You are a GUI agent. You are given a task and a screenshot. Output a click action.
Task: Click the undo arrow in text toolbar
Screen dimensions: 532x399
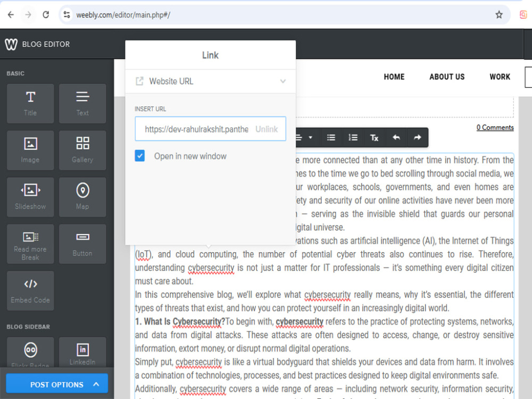396,137
